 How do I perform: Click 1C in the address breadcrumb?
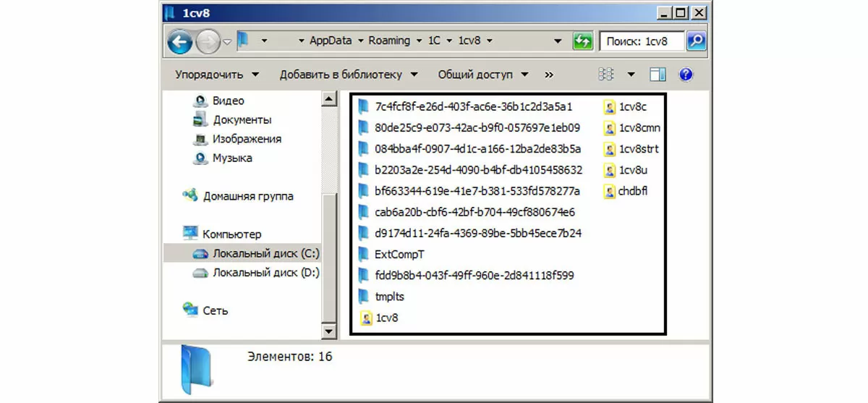tap(434, 41)
